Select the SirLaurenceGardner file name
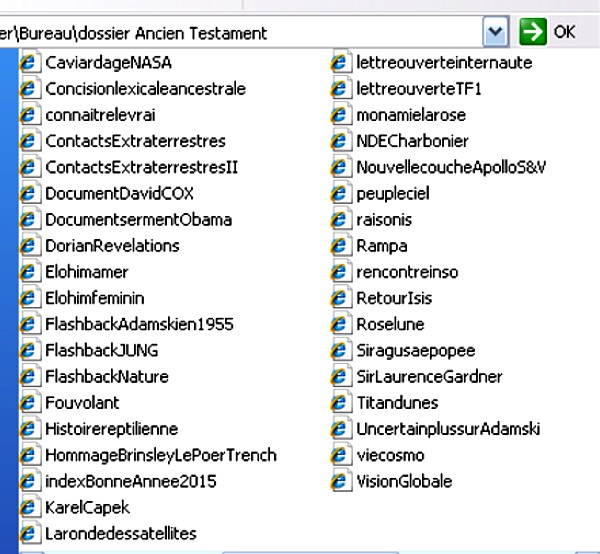 point(429,377)
